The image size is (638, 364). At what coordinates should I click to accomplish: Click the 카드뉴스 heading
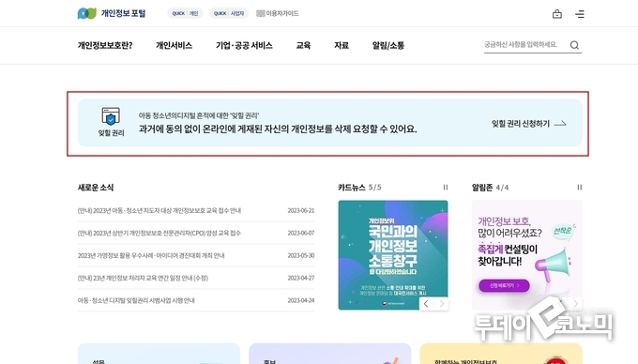[x=352, y=188]
